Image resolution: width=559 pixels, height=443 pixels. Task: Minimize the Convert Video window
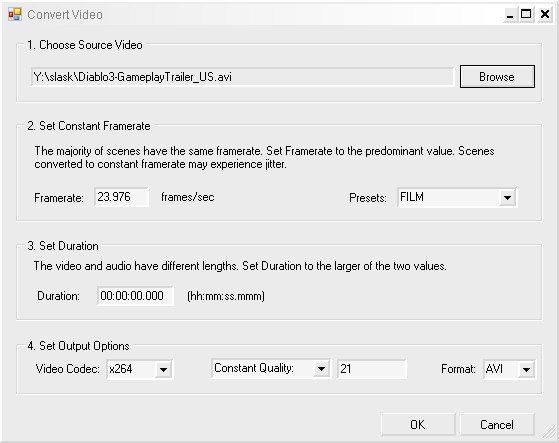[x=510, y=15]
